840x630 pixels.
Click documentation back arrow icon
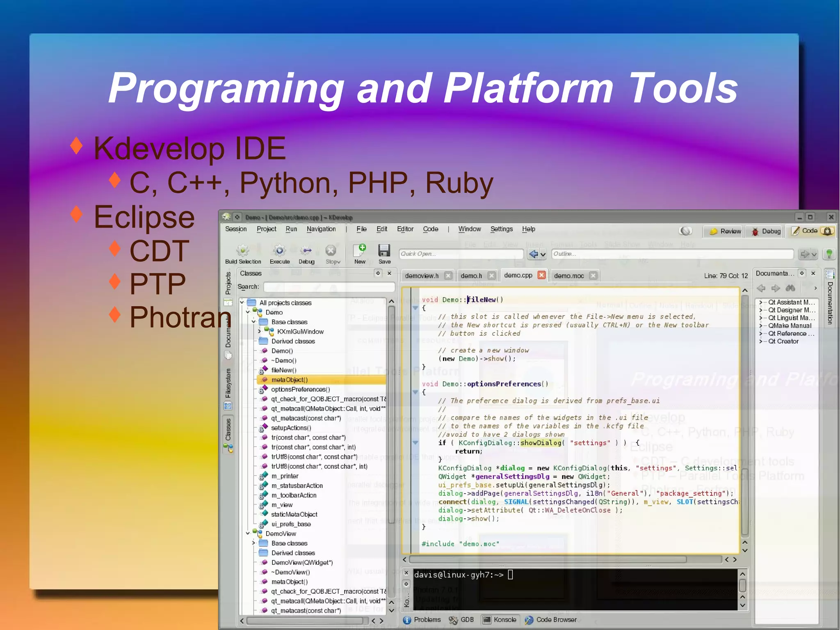tap(761, 288)
